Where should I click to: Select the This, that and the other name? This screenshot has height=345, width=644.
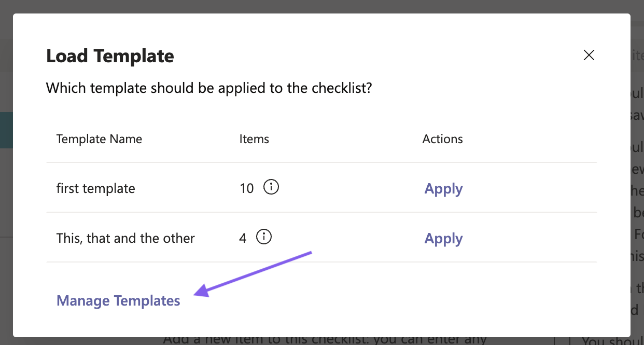[x=125, y=238]
